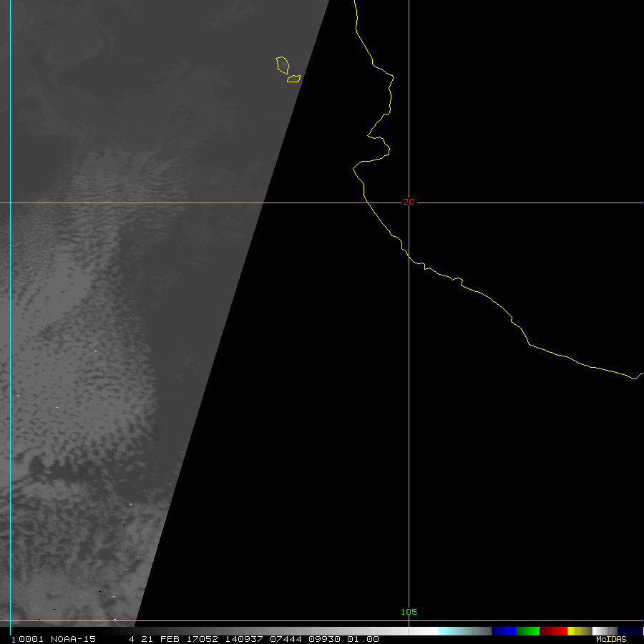The height and width of the screenshot is (644, 644).
Task: Click the smaller yellow-outlined island
Action: pyautogui.click(x=293, y=79)
